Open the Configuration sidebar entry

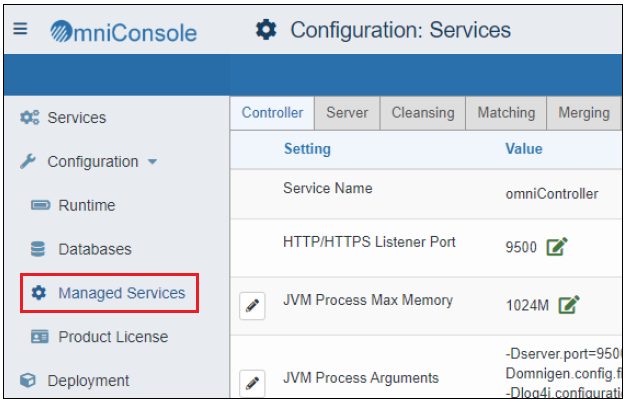click(x=93, y=162)
